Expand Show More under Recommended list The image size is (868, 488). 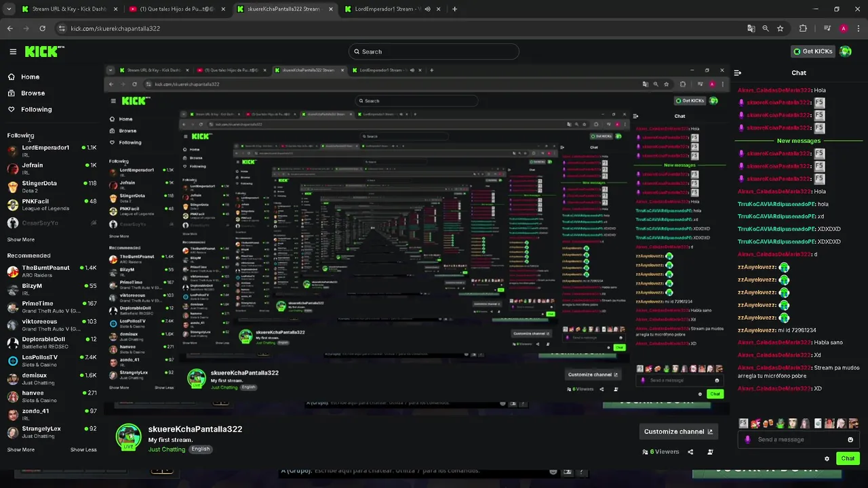pyautogui.click(x=21, y=449)
